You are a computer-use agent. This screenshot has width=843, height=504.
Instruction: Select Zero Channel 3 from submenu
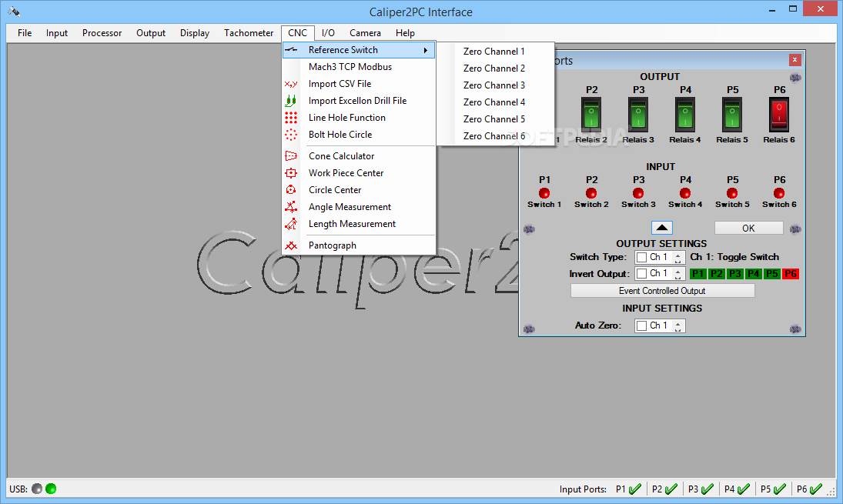(x=494, y=85)
